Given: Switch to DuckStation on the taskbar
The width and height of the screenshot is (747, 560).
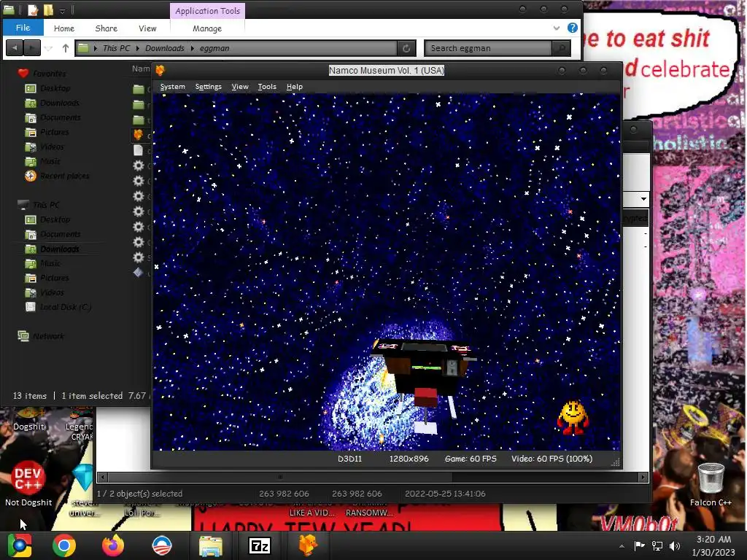Looking at the screenshot, I should 309,545.
